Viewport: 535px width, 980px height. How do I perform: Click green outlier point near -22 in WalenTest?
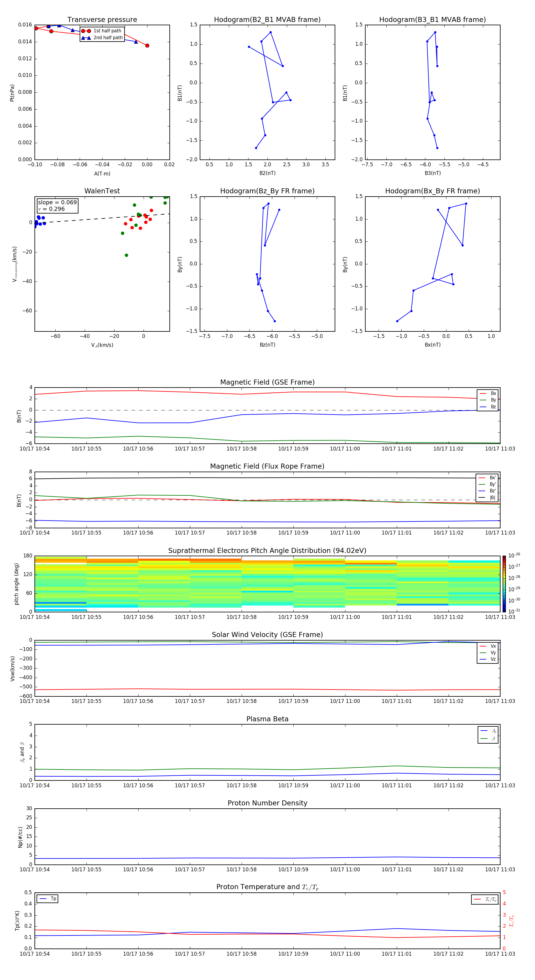tap(126, 255)
